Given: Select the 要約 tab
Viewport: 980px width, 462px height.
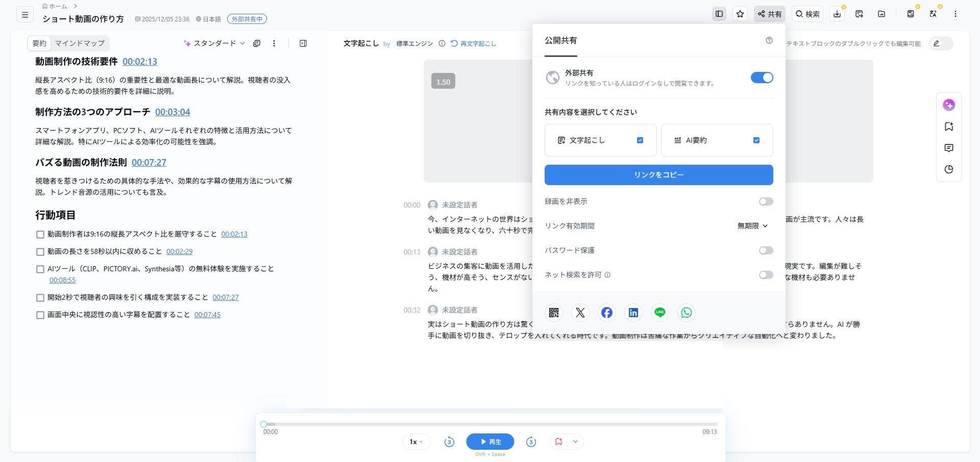Looking at the screenshot, I should point(39,43).
